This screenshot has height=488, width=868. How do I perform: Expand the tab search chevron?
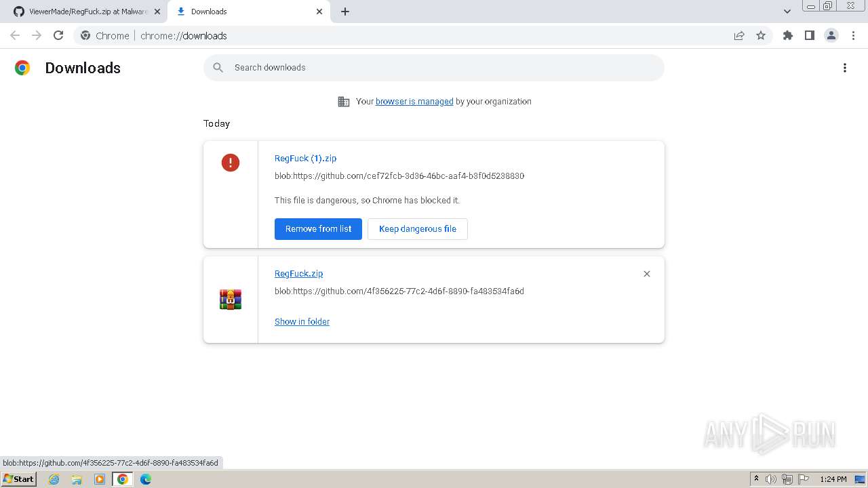click(x=787, y=12)
